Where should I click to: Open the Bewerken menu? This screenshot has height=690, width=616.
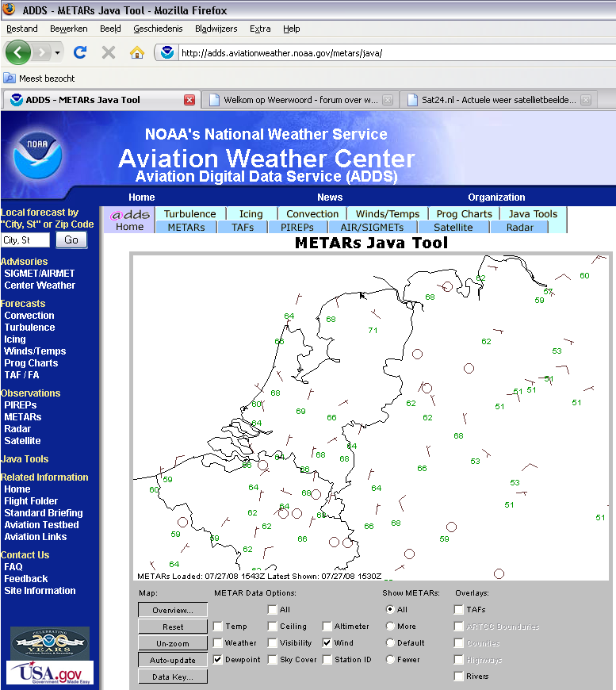(69, 29)
